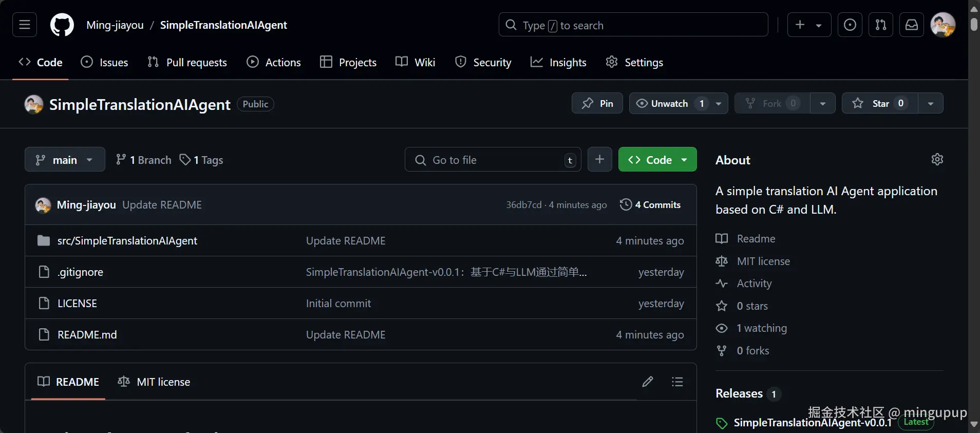Open the Security tab
The width and height of the screenshot is (980, 433).
[483, 62]
